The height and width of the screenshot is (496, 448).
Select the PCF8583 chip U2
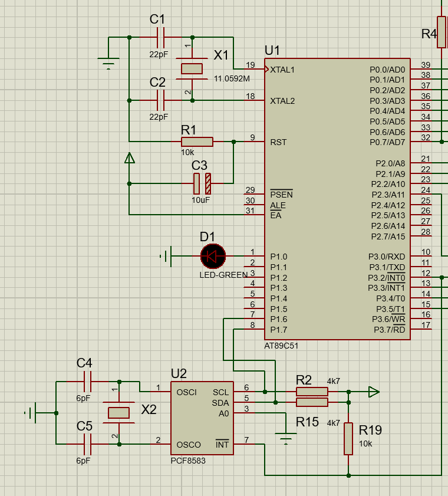point(202,418)
